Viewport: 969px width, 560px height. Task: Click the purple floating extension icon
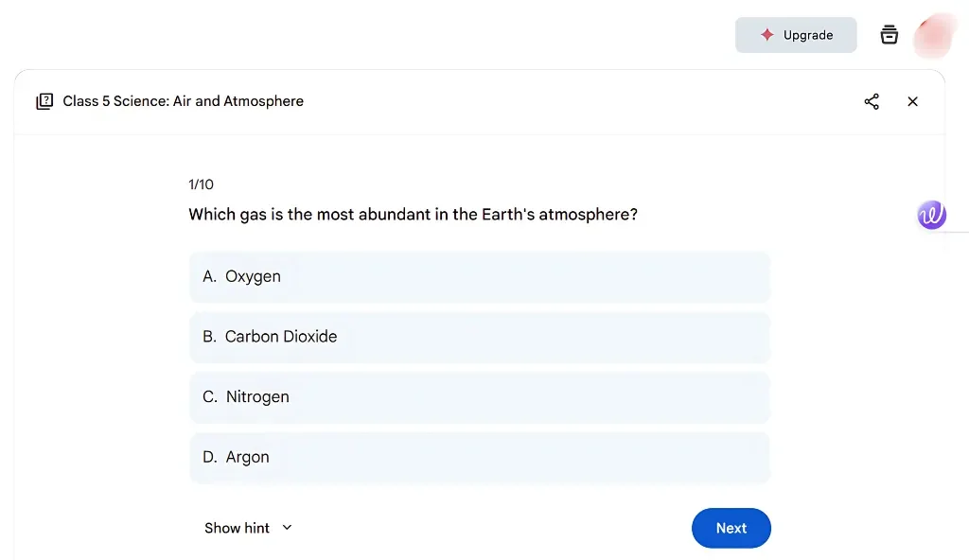coord(931,215)
